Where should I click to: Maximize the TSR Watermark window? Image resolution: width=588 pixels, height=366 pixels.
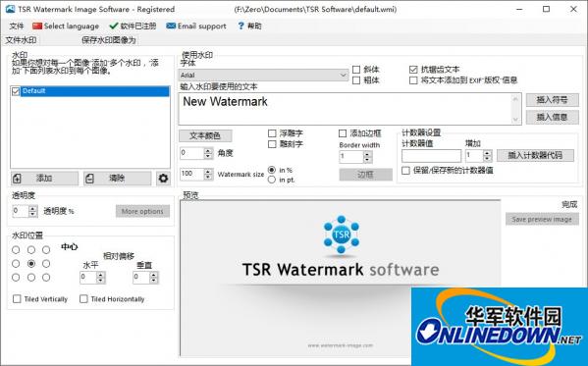[547, 10]
